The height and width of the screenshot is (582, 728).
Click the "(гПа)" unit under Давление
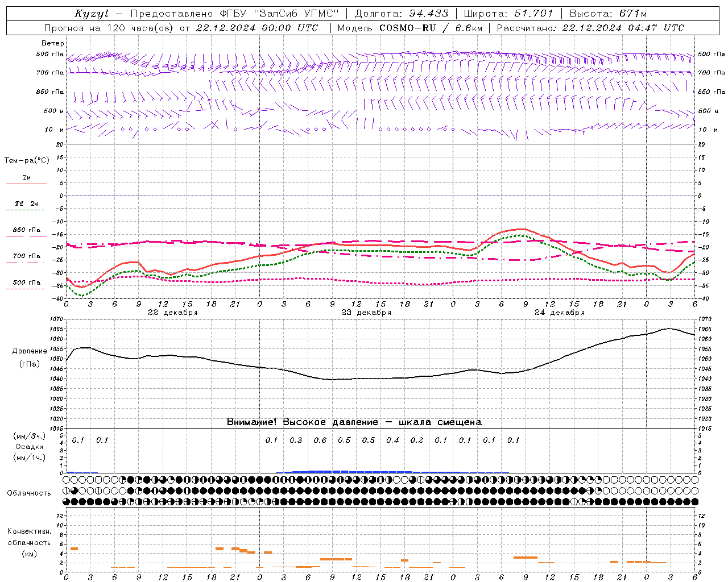pyautogui.click(x=30, y=364)
